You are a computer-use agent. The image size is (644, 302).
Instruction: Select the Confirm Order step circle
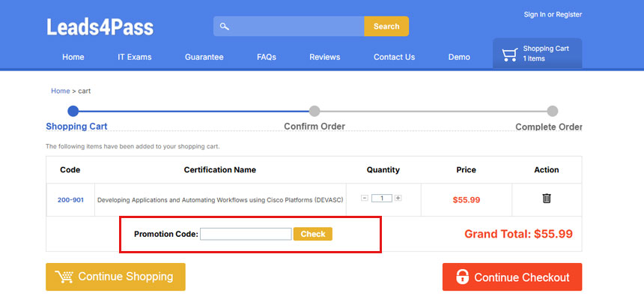coord(315,111)
